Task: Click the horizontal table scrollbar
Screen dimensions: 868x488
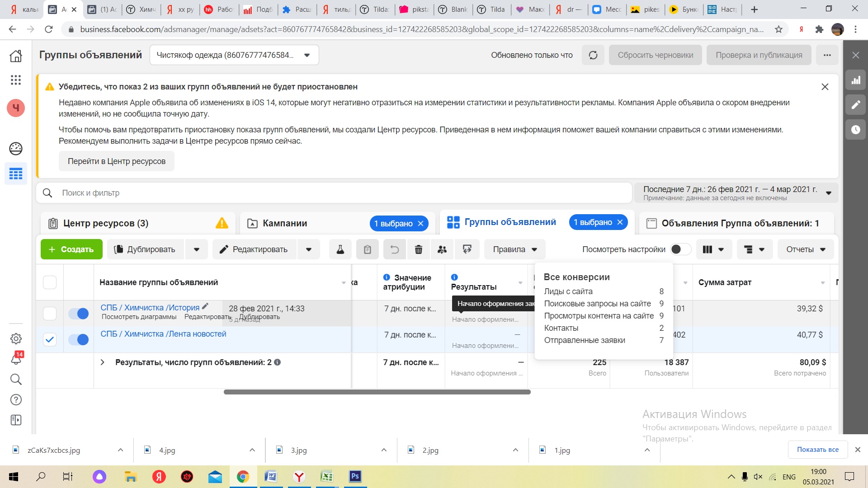Action: coord(377,392)
